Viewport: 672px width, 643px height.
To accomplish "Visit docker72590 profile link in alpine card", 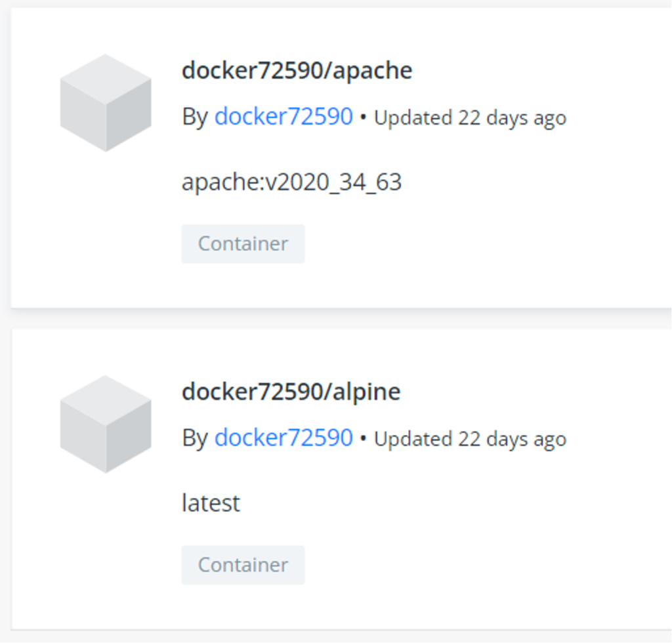I will pyautogui.click(x=283, y=438).
